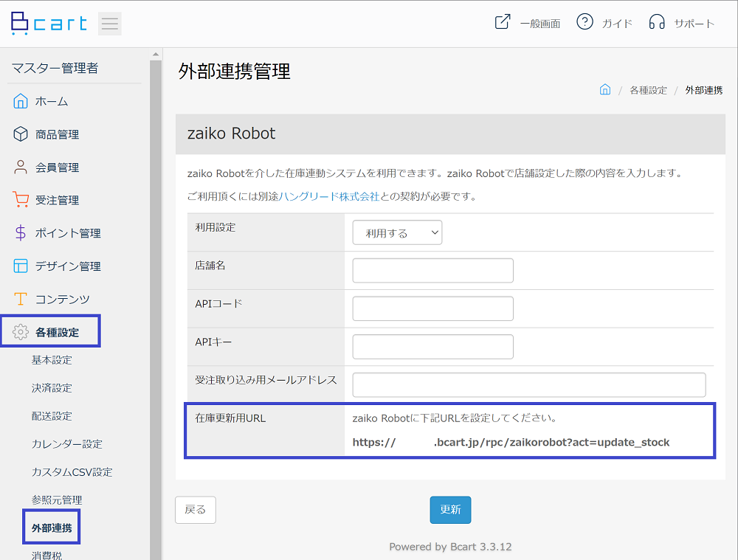This screenshot has height=560, width=738.
Task: Select 外部連携 in sidebar
Action: click(52, 528)
